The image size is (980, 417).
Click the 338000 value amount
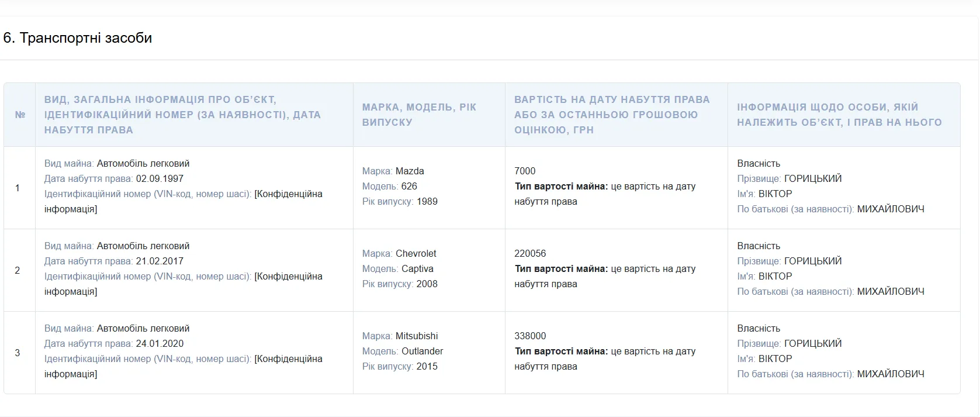[530, 336]
